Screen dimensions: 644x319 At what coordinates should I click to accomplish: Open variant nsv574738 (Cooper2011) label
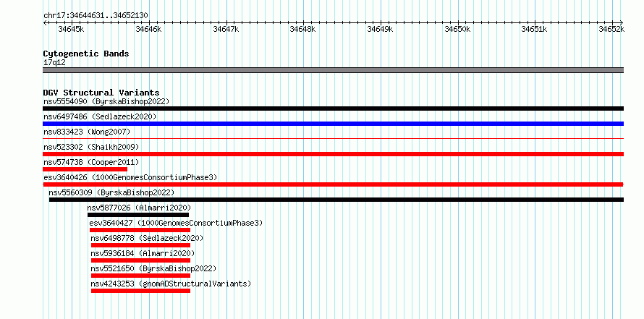[x=91, y=162]
